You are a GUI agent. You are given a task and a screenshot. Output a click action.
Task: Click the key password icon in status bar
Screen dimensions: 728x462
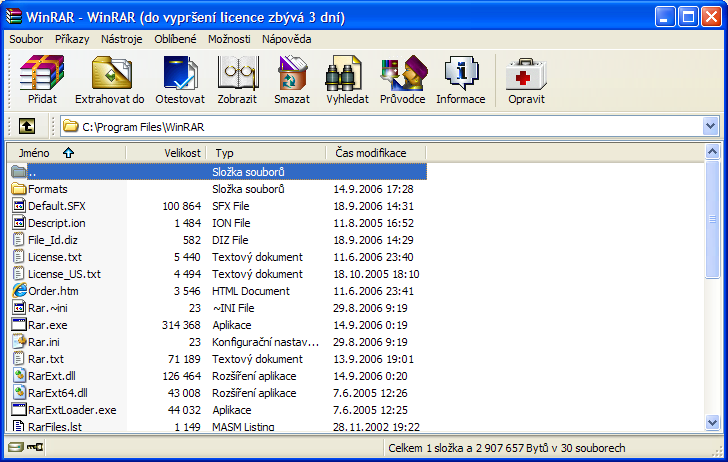click(35, 447)
